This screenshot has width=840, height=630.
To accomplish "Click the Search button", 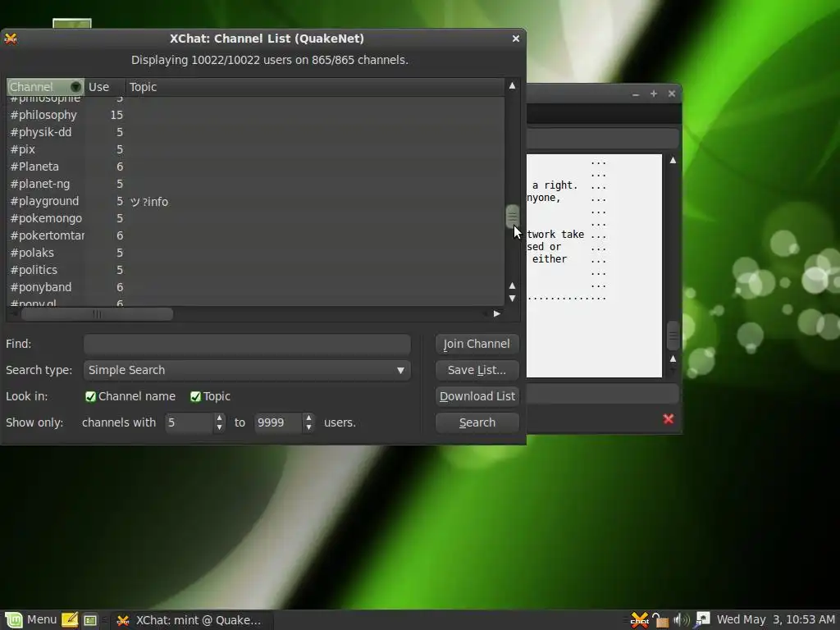I will point(477,422).
